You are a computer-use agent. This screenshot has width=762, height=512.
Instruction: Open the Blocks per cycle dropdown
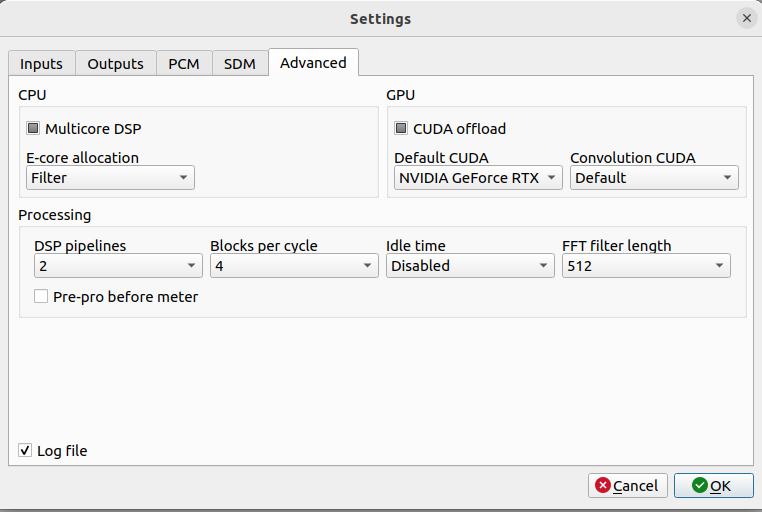[x=294, y=266]
